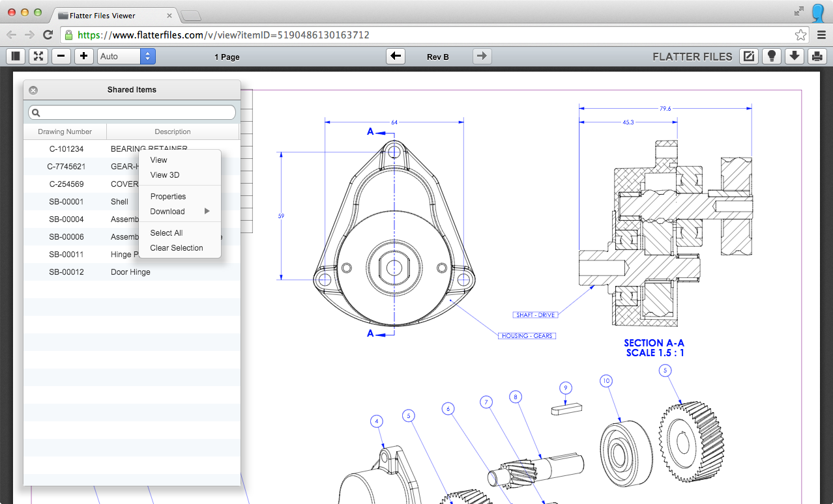833x504 pixels.
Task: Click the green HTTPS lock icon
Action: coord(68,35)
